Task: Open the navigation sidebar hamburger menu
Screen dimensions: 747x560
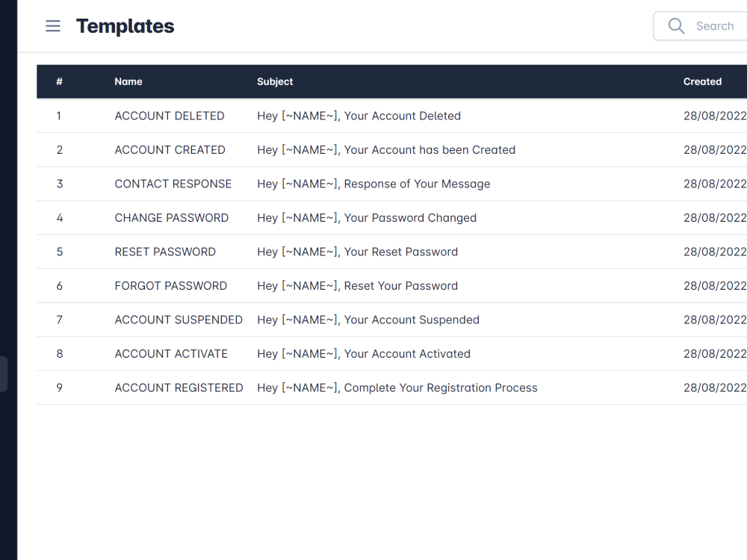Action: pos(52,25)
